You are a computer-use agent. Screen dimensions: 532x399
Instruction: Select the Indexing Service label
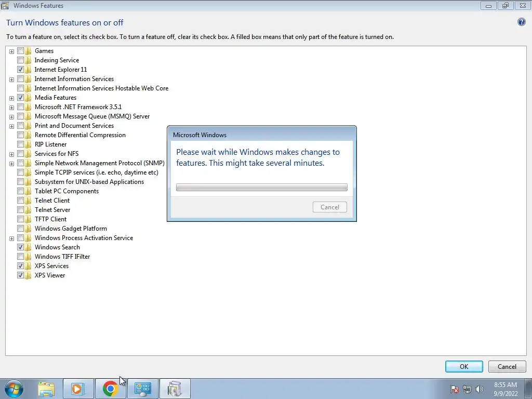[57, 60]
